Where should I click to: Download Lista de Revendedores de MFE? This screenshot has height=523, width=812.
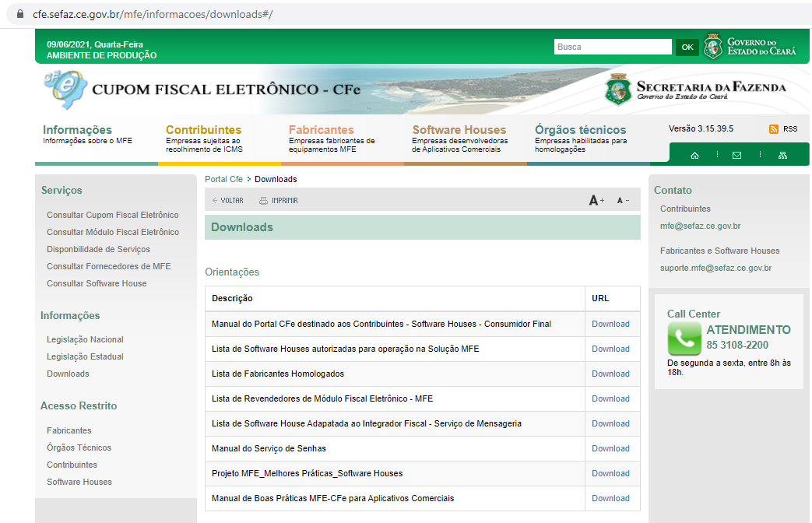coord(610,398)
